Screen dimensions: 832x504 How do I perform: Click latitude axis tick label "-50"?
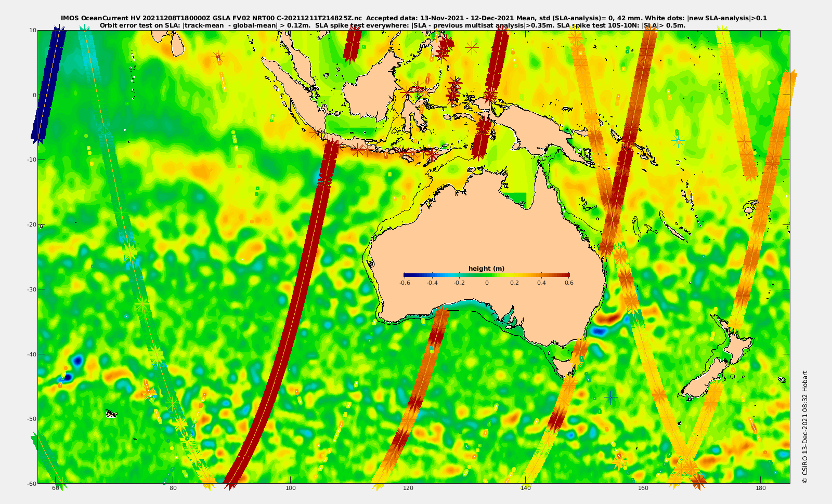(x=32, y=419)
